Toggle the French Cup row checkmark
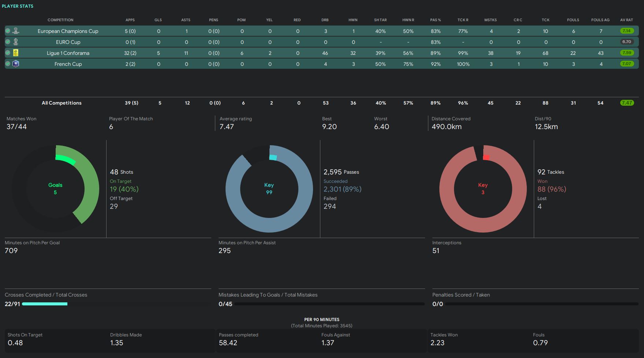 pos(8,64)
